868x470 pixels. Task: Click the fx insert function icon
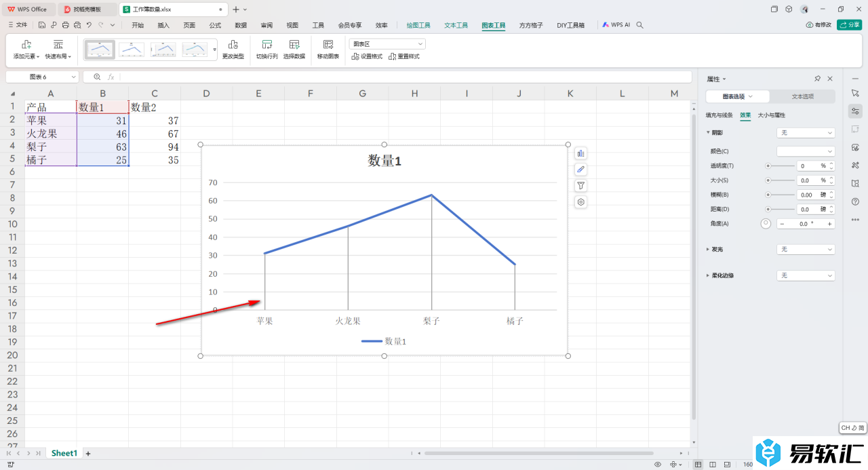[x=111, y=77]
